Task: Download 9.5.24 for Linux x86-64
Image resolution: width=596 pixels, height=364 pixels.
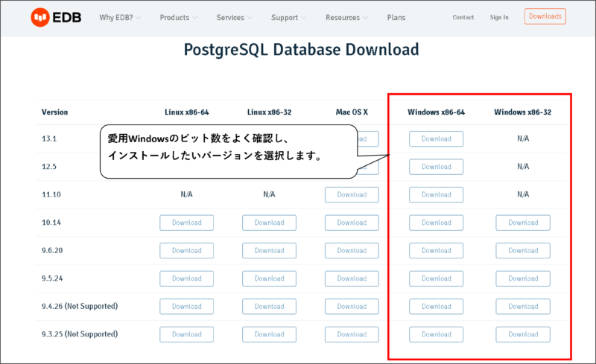Action: [187, 278]
